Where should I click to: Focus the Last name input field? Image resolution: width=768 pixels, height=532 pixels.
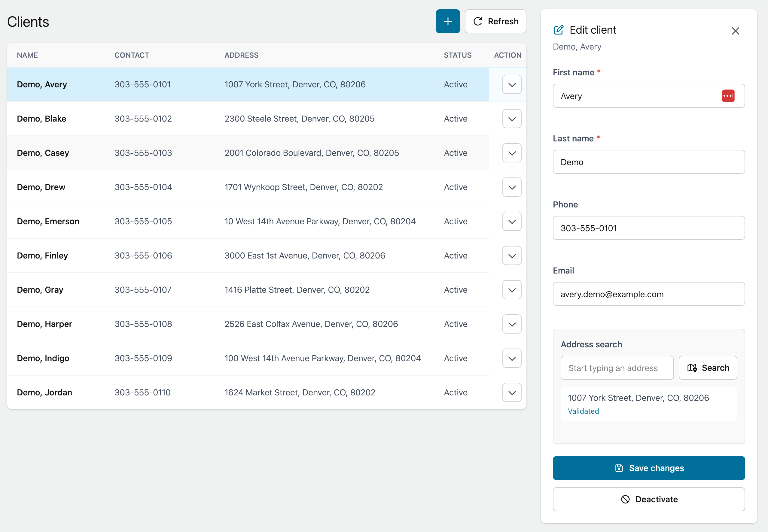[x=648, y=162]
